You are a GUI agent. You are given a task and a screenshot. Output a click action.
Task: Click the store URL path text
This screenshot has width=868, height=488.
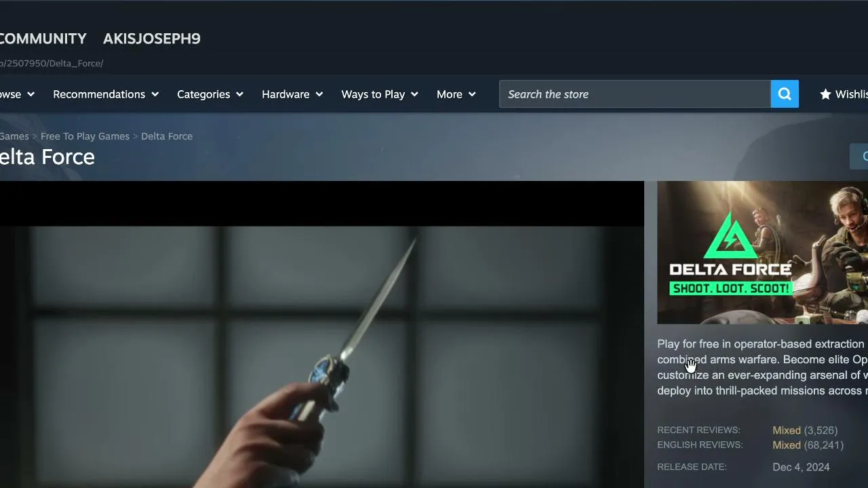(52, 63)
